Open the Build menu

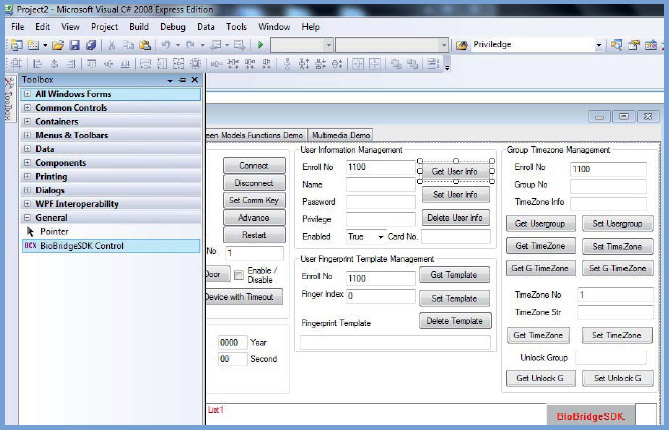click(x=139, y=26)
